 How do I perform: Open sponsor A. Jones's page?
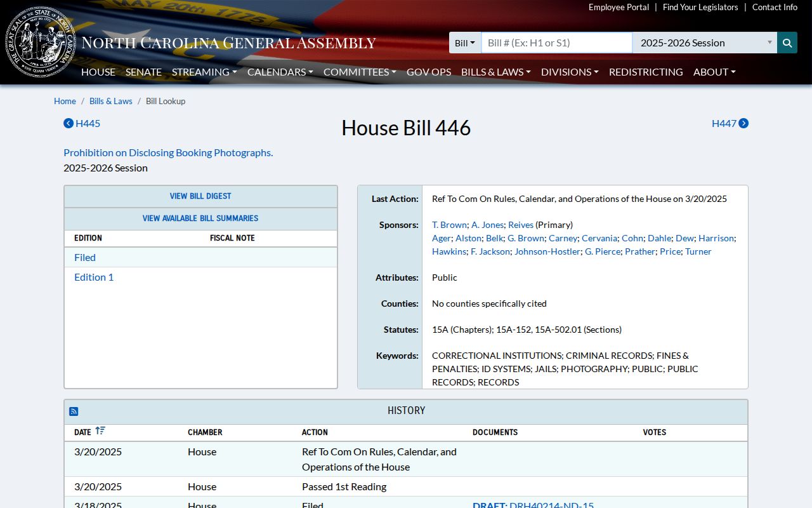487,225
